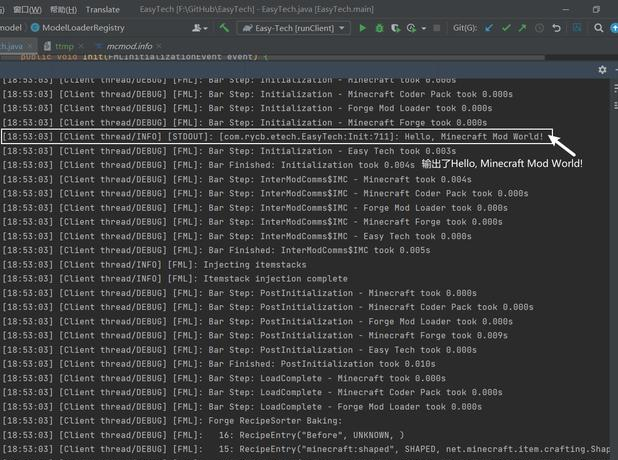Update project via Git blue arrow
This screenshot has height=460, width=618.
489,28
